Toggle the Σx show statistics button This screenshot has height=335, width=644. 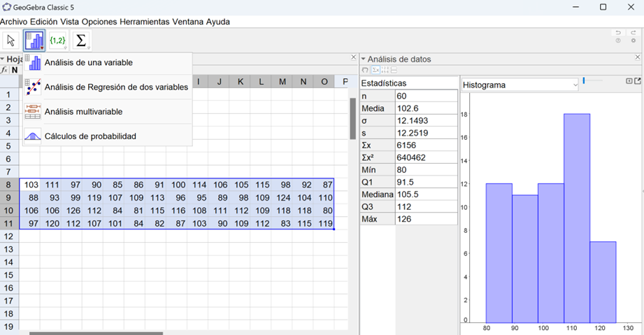(375, 71)
